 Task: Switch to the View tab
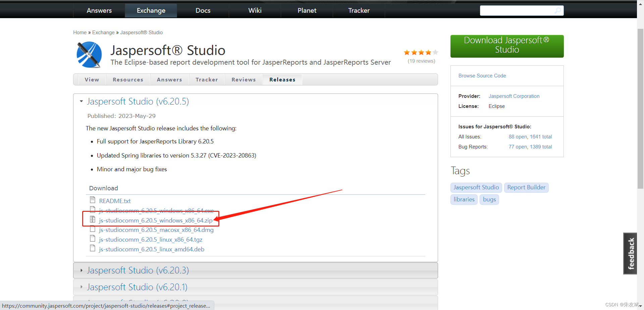click(92, 79)
